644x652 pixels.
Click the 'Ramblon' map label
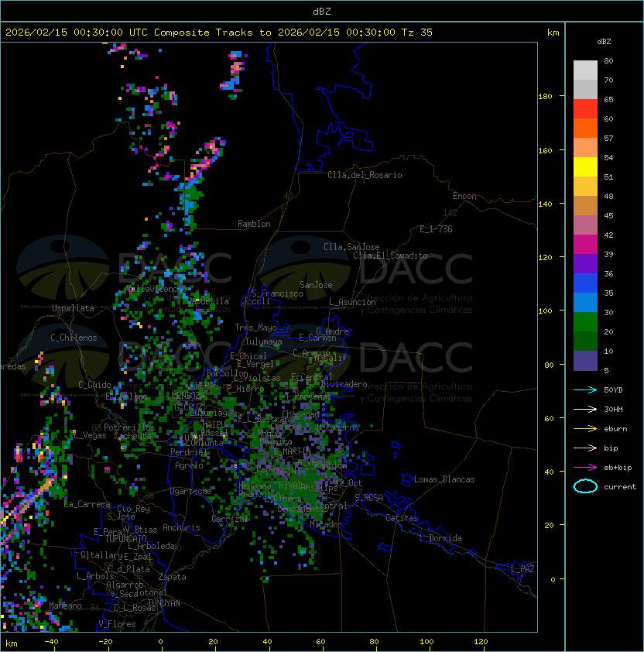coord(254,224)
